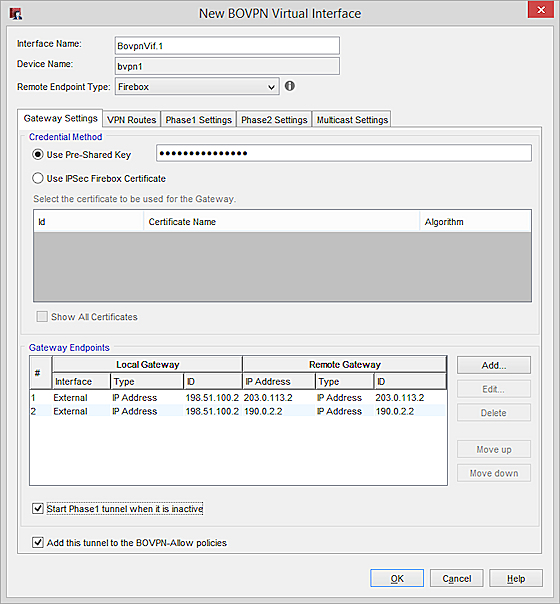Confirm with the OK button
The image size is (560, 604).
[x=397, y=578]
